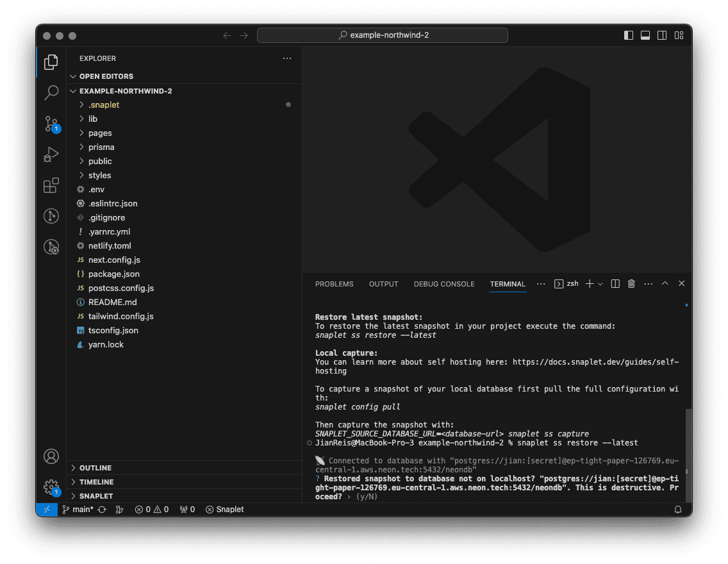Click the notifications bell in status bar
The width and height of the screenshot is (728, 564).
pyautogui.click(x=678, y=510)
